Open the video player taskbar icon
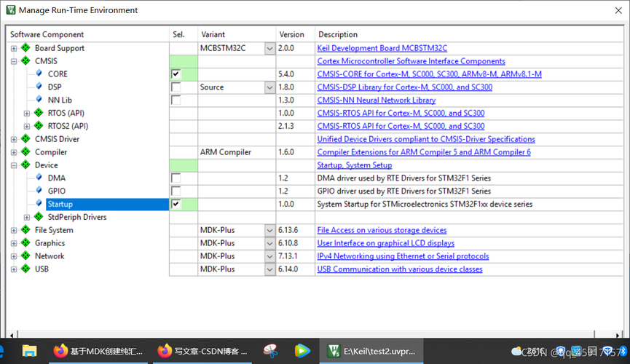 coord(302,351)
